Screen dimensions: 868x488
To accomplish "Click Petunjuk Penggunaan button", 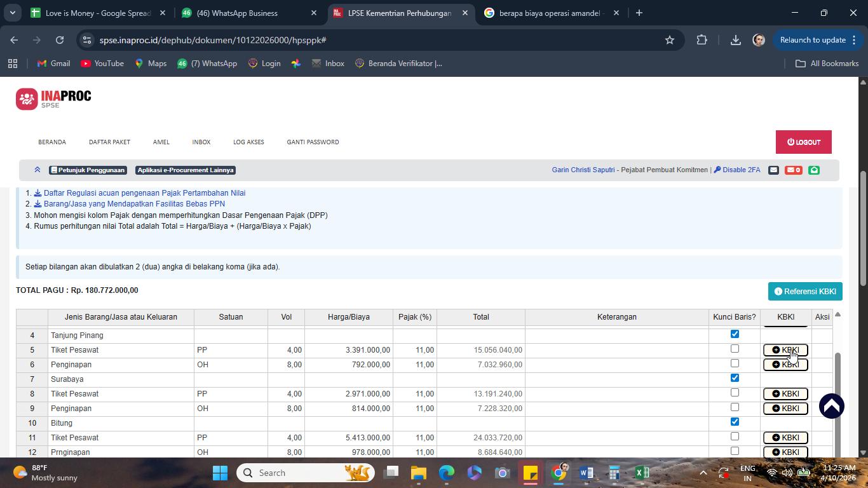I will pyautogui.click(x=88, y=170).
